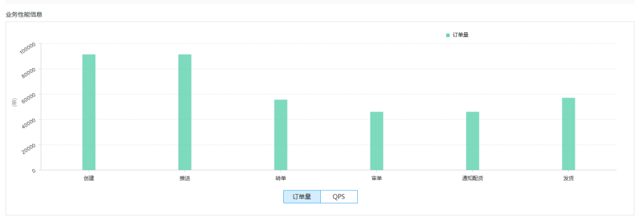Screen dimensions: 644x222
Task: Click the 推送 bar in the chart
Action: (185, 112)
